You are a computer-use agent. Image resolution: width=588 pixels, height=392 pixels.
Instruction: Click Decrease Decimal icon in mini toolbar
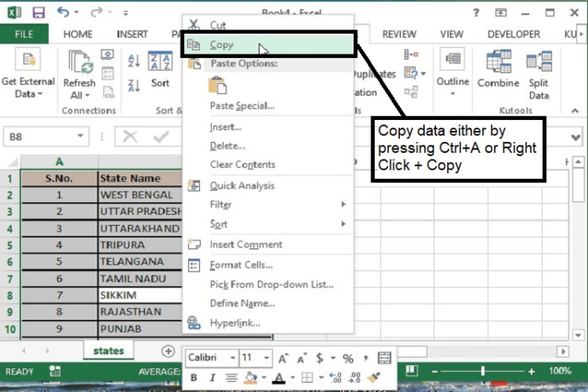[354, 378]
